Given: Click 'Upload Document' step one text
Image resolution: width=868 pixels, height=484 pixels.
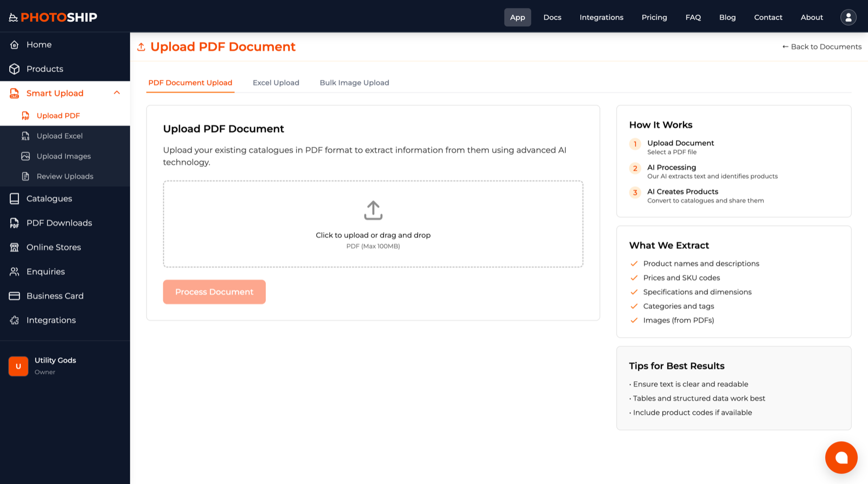Looking at the screenshot, I should [x=680, y=143].
